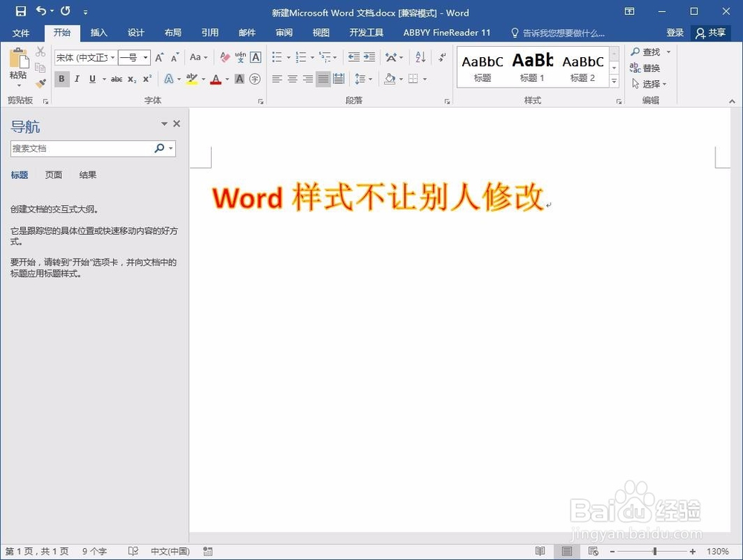Expand the bullet list dropdown arrow
Viewport: 743px width, 560px height.
coord(289,57)
